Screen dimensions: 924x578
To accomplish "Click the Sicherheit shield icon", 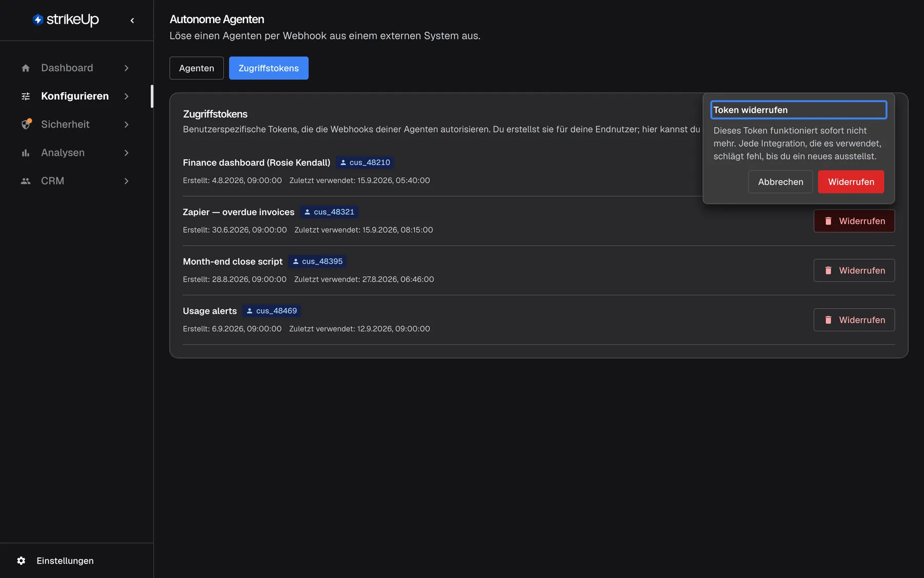I will 26,124.
